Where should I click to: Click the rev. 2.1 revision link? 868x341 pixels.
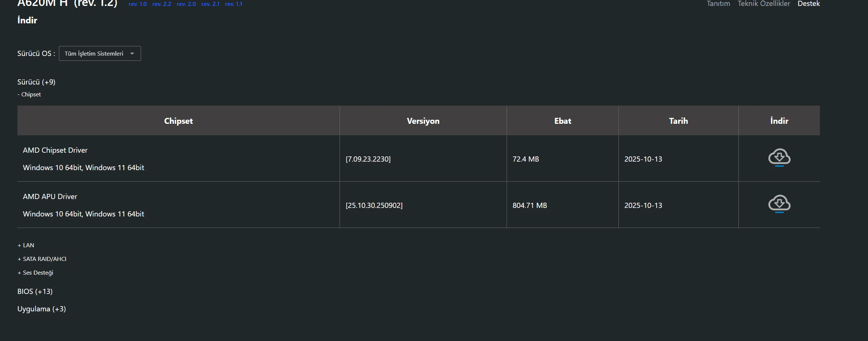pos(210,4)
